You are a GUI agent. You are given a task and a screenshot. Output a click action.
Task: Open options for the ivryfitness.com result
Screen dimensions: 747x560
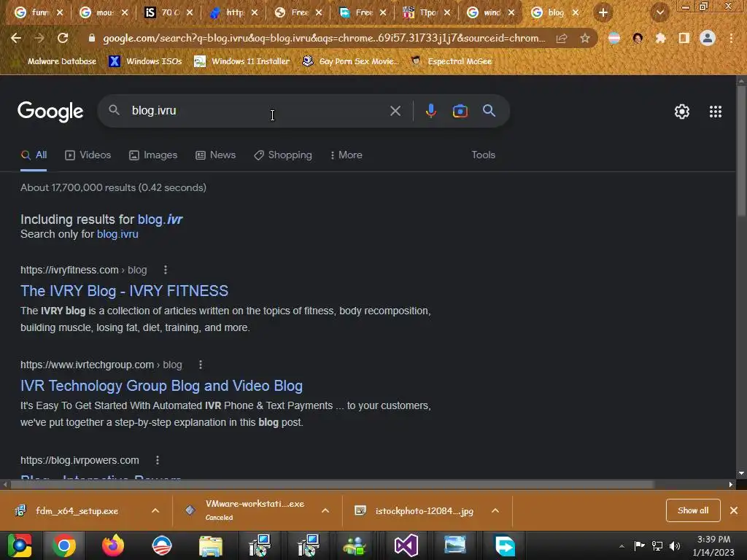point(166,270)
